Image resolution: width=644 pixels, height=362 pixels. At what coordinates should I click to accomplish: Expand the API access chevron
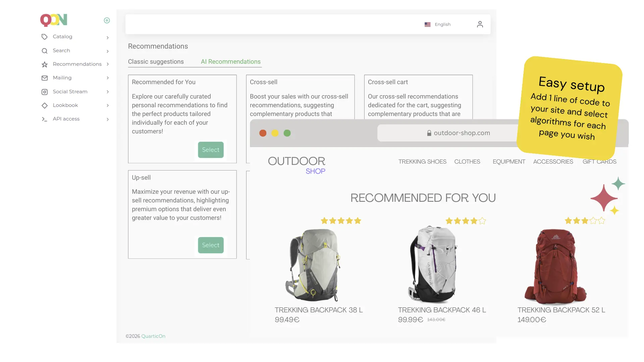(108, 119)
